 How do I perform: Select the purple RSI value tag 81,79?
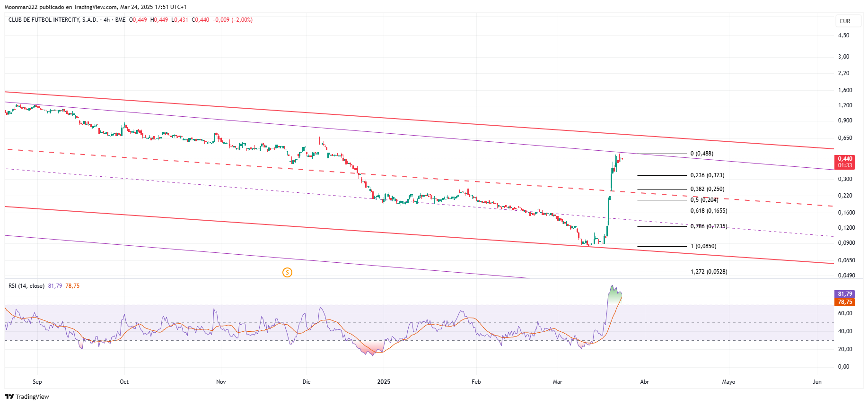[845, 294]
